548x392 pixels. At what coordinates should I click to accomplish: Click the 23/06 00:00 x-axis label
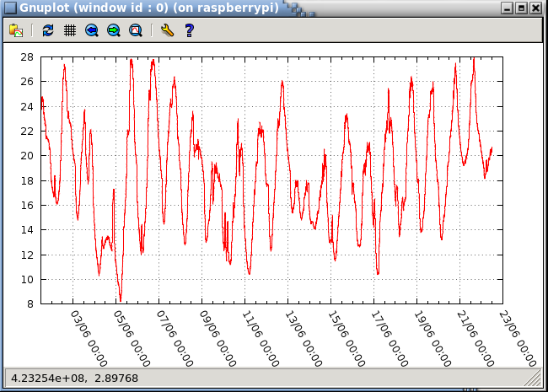(518, 339)
